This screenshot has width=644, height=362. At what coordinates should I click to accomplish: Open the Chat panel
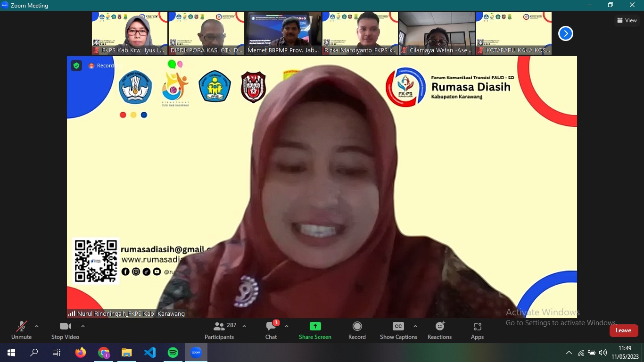271,330
